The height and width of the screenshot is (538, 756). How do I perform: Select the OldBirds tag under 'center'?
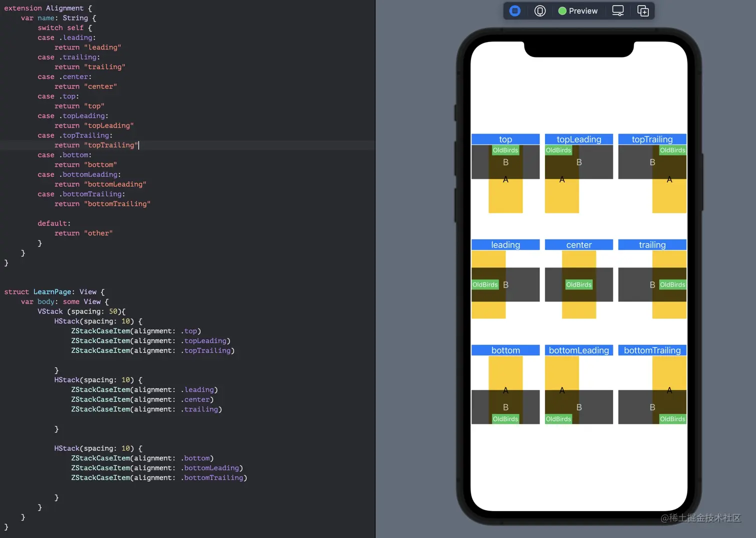[x=579, y=284]
